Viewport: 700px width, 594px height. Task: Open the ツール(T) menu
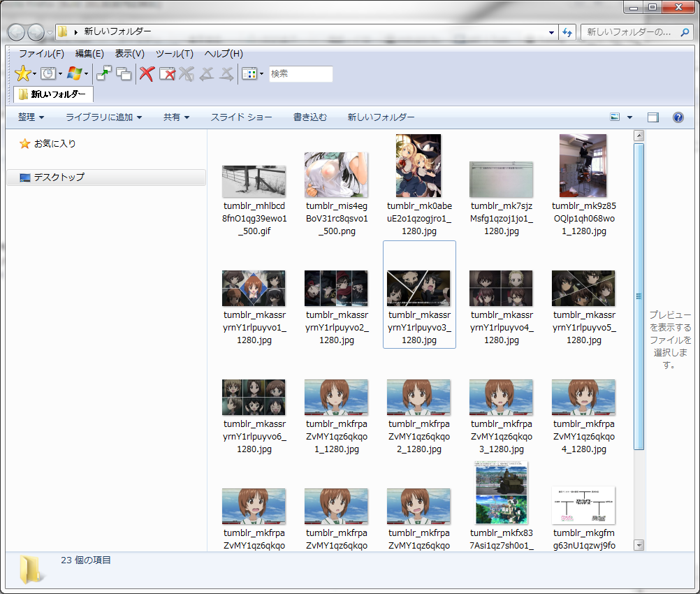coord(175,54)
